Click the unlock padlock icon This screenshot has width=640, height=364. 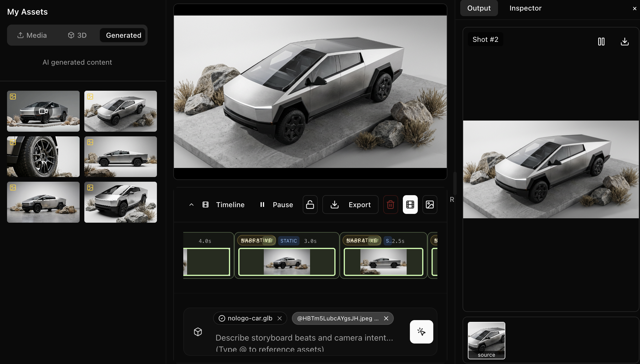click(310, 205)
